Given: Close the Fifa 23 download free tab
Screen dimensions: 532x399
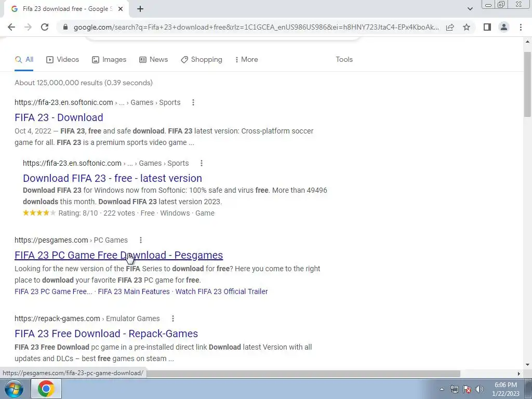Looking at the screenshot, I should (x=121, y=9).
